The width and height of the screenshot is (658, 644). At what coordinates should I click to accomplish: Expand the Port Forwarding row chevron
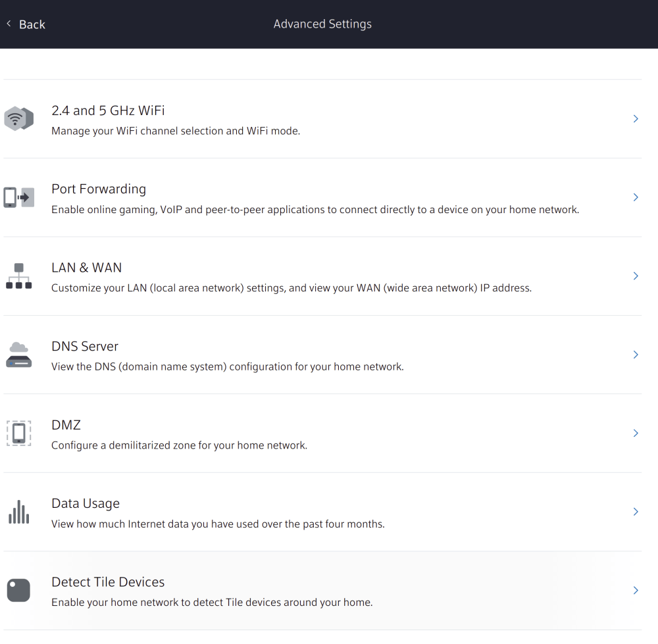(636, 197)
